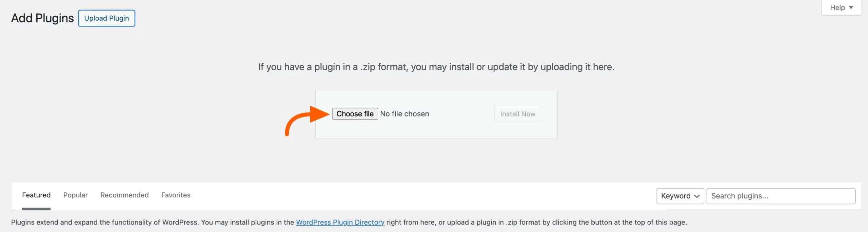
Task: Select the Add Plugins page heading
Action: pyautogui.click(x=42, y=18)
